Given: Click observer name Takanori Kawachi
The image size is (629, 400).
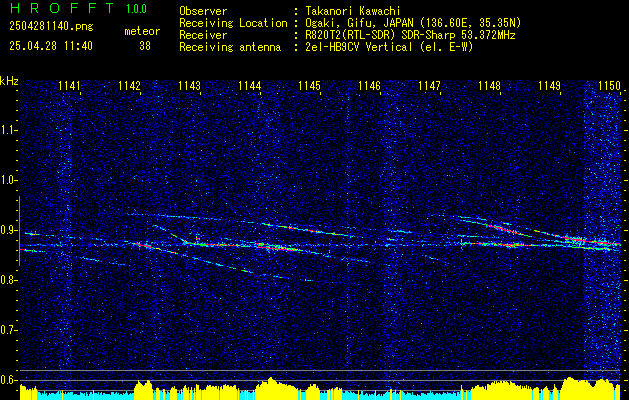Looking at the screenshot, I should tap(352, 11).
